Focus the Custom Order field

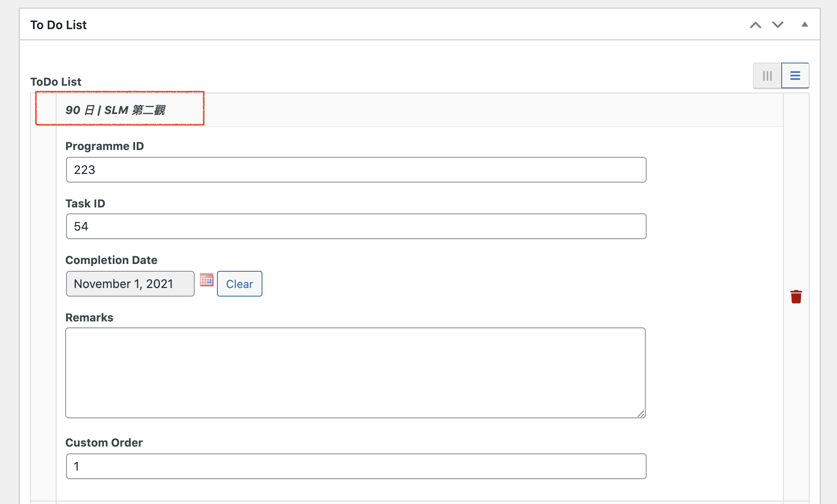coord(356,466)
